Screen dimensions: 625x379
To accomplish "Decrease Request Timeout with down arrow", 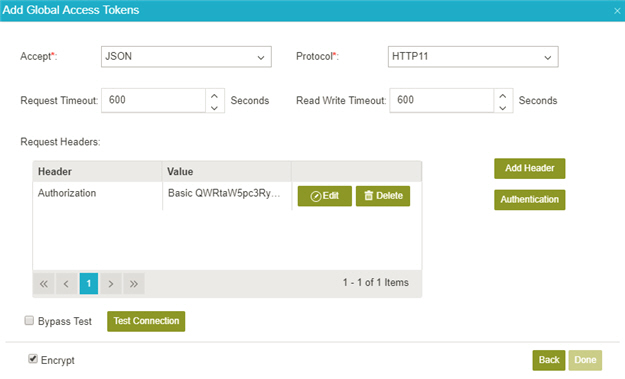I will (214, 108).
